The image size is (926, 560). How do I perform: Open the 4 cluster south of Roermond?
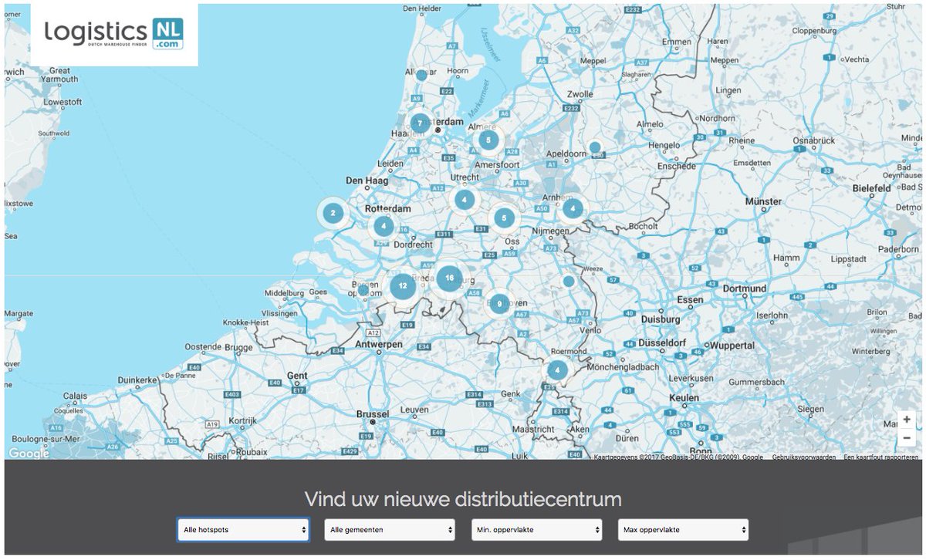[556, 369]
